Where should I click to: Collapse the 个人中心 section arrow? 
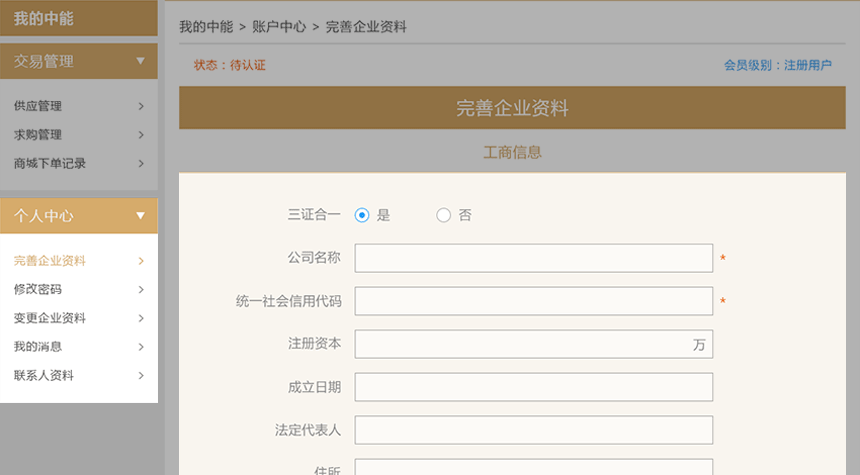click(x=140, y=215)
